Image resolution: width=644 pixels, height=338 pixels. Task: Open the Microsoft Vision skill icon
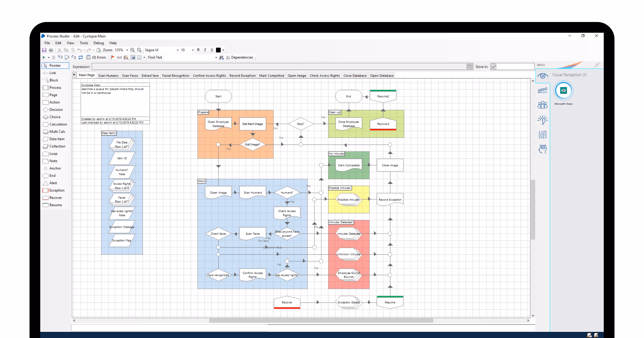563,91
